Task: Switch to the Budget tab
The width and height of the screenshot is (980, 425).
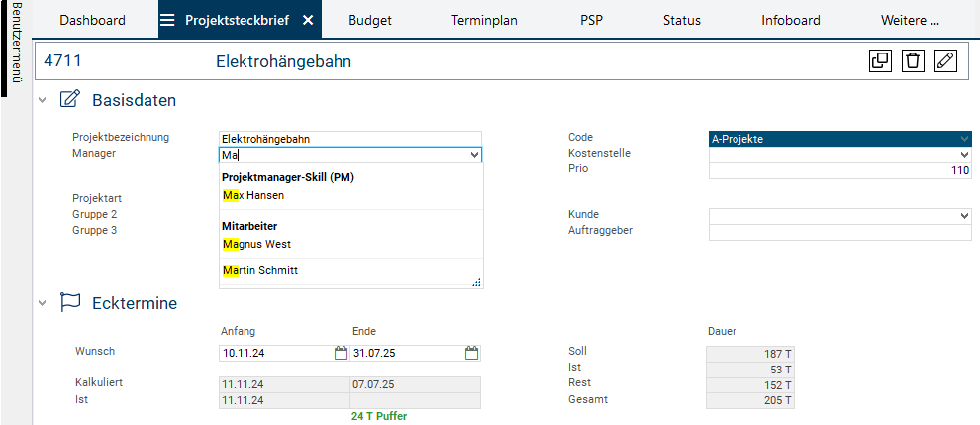Action: [369, 20]
